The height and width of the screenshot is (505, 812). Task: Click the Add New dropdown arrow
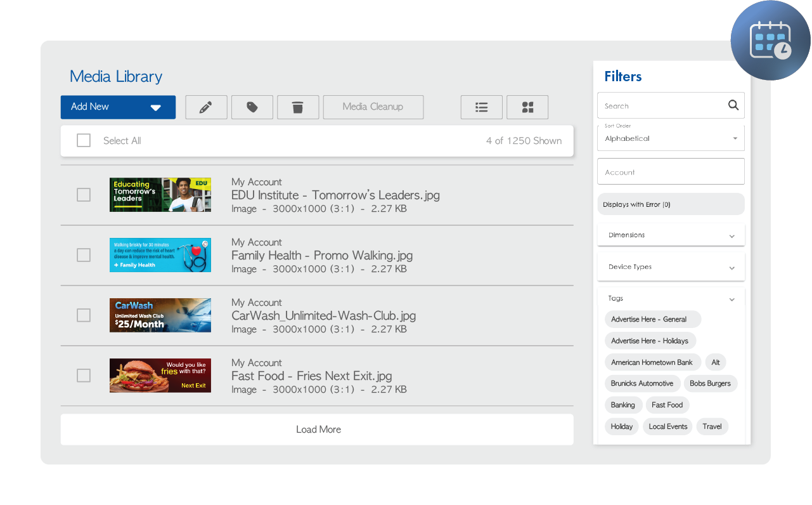tap(156, 107)
